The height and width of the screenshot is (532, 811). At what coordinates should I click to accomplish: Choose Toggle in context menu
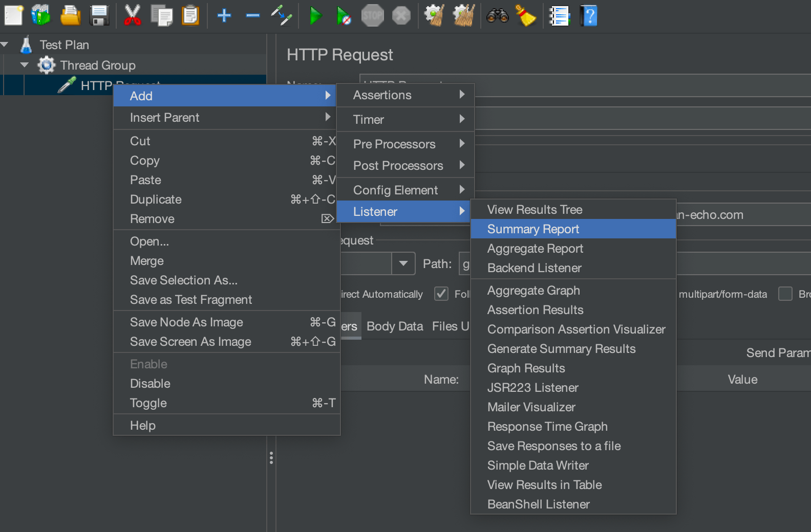227,403
